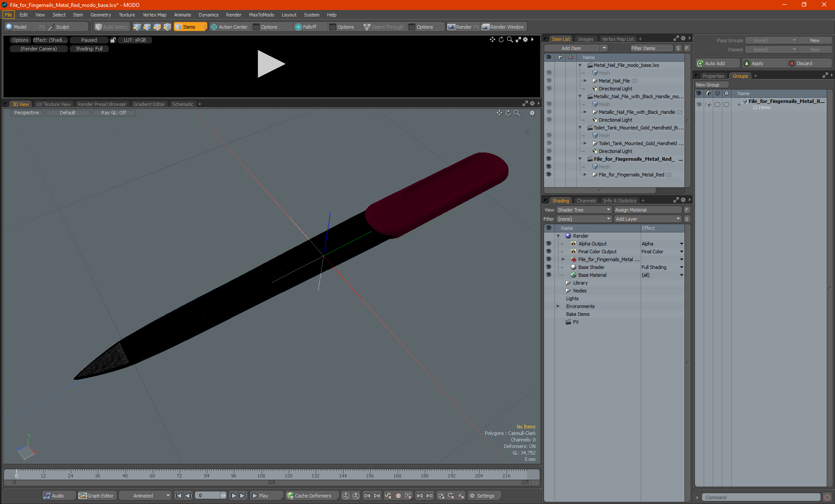Toggle visibility of Base Shader layer

click(x=549, y=267)
